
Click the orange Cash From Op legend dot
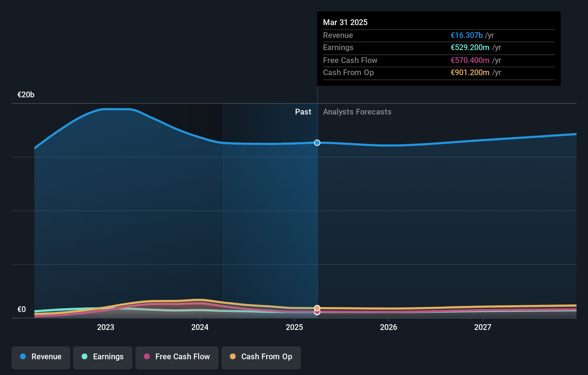point(233,357)
